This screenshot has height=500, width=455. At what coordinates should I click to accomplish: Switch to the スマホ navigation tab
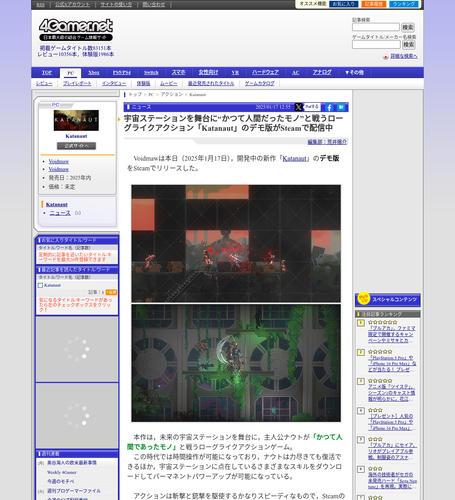tap(178, 72)
